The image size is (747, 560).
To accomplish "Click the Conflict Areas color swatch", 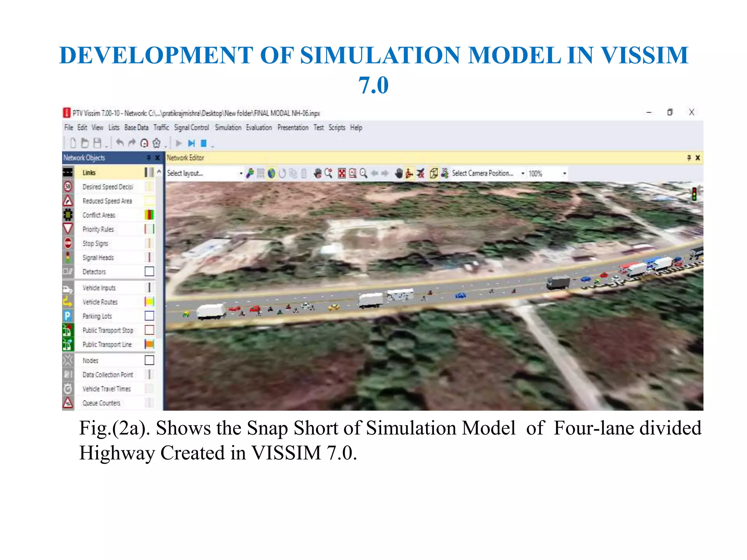I will tap(149, 215).
